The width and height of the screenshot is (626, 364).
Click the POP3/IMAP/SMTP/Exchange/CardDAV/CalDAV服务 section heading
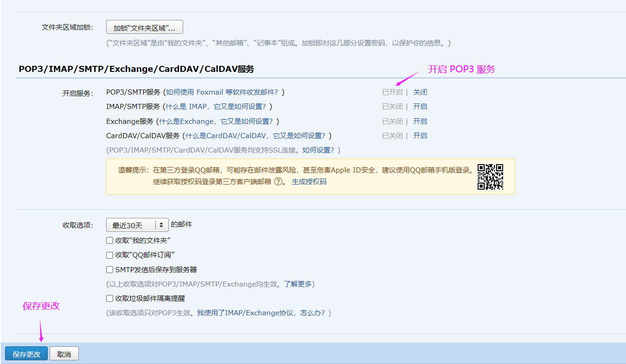point(136,69)
